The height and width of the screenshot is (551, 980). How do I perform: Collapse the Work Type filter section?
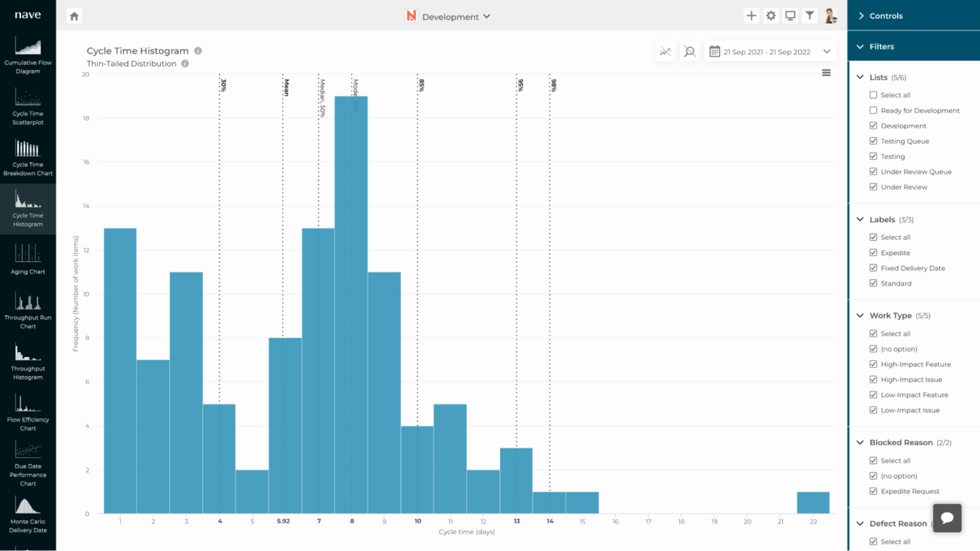click(x=859, y=315)
